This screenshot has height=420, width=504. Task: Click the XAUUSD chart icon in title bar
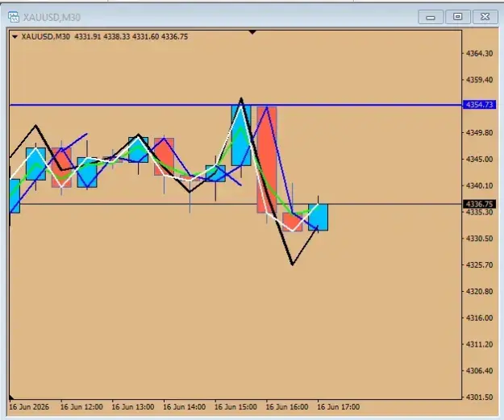coord(14,17)
